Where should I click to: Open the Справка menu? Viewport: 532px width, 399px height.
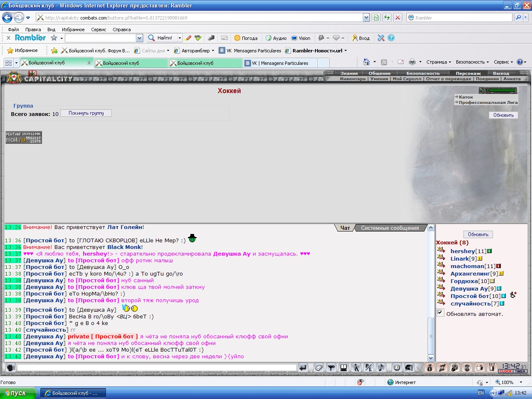tap(122, 30)
